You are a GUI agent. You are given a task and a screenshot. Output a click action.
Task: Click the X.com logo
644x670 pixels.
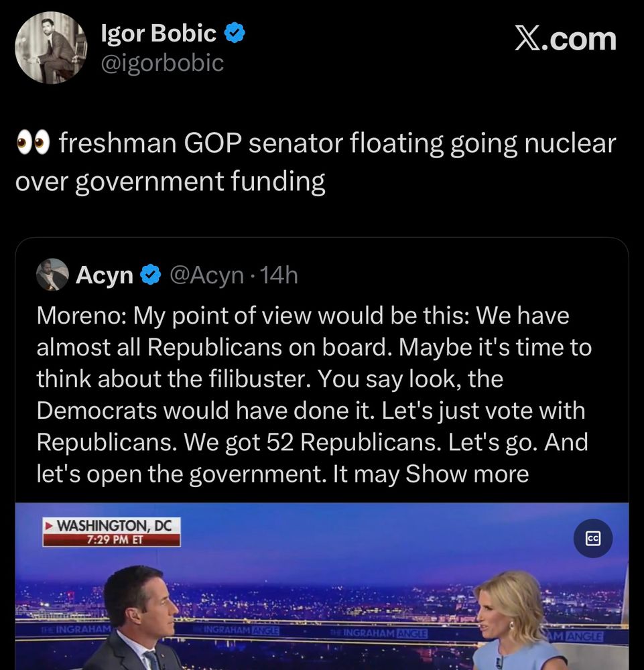565,39
